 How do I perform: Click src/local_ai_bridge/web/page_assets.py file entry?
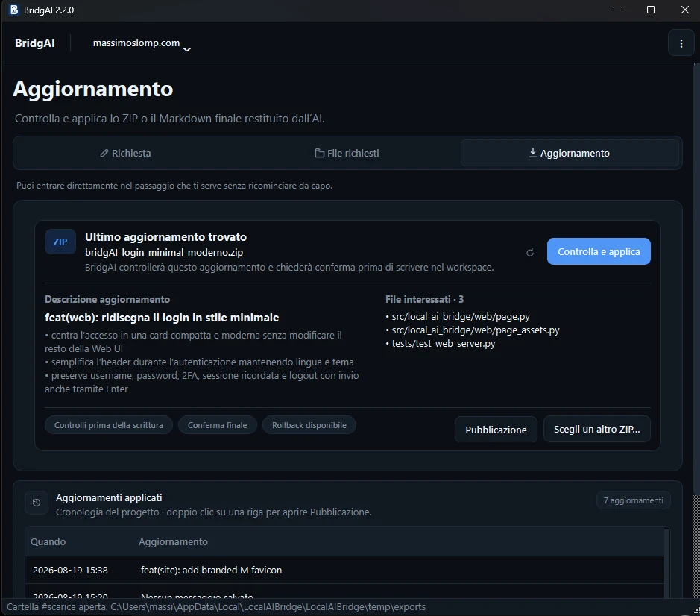[x=475, y=330]
